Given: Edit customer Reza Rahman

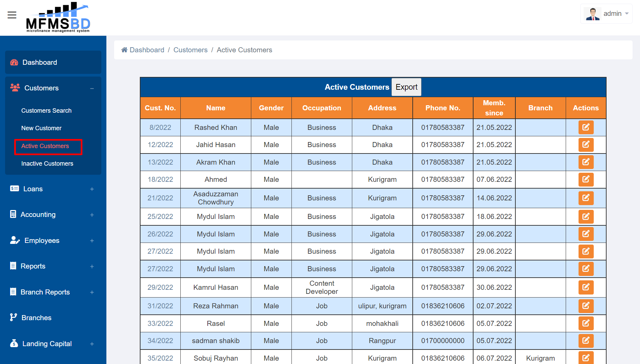Looking at the screenshot, I should (586, 306).
